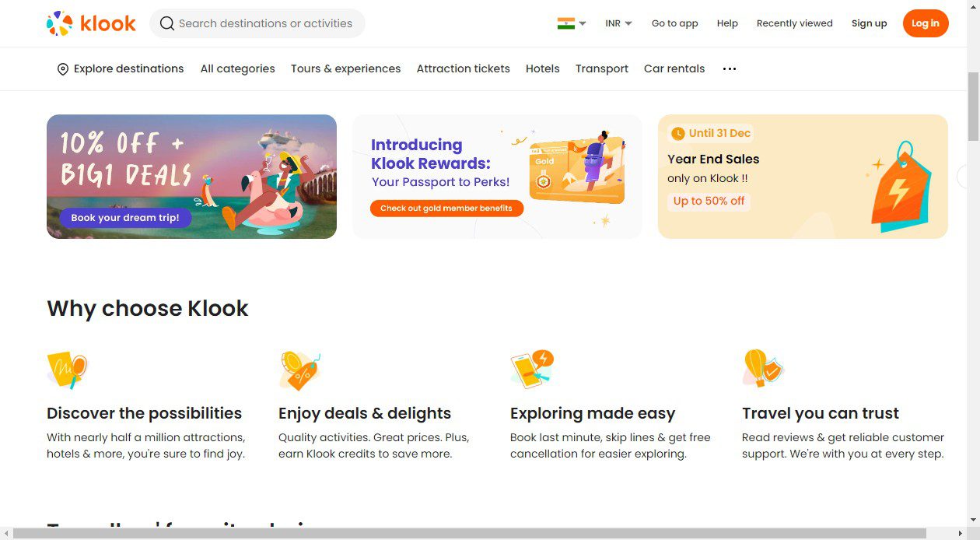This screenshot has width=980, height=540.
Task: Go to the Hotels section
Action: pos(542,68)
